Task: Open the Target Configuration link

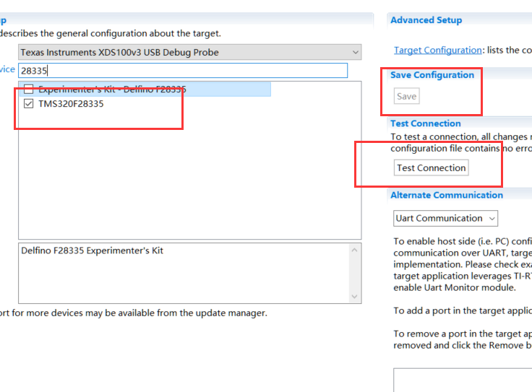Action: tap(438, 50)
